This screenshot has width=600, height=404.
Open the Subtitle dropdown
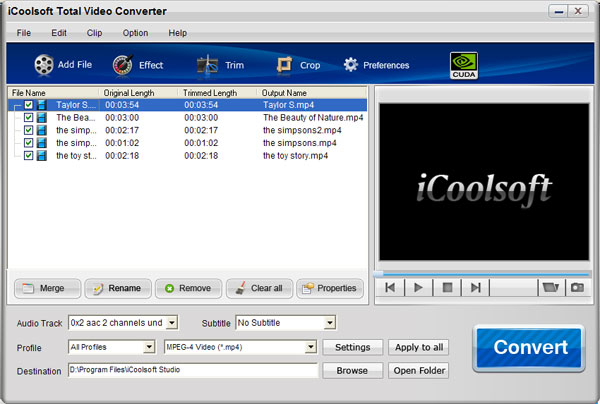pos(329,323)
